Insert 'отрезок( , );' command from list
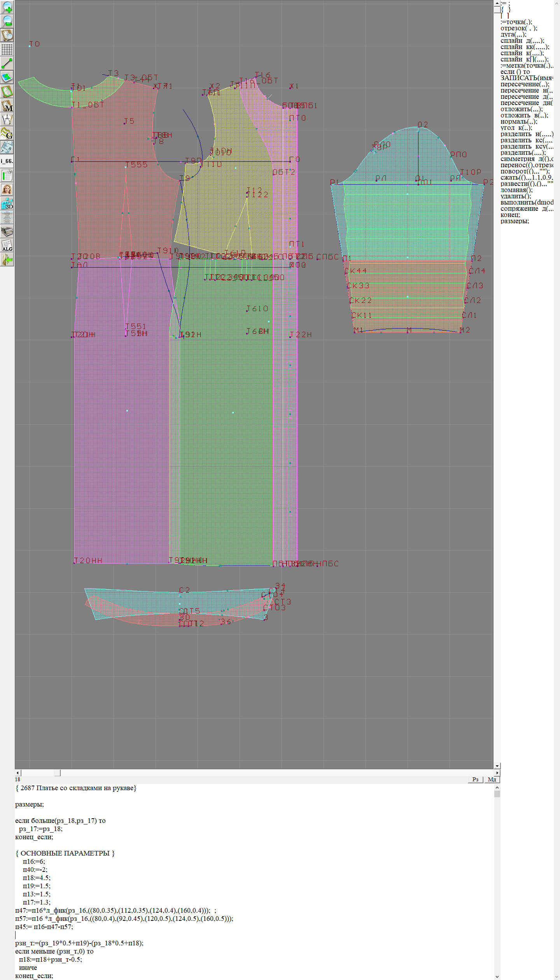Screen dimensions: 560x980 [518, 28]
